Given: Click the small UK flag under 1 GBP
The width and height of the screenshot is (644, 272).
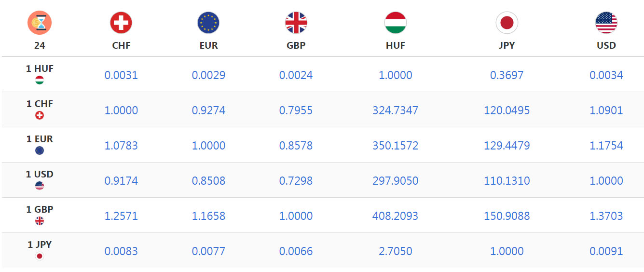Looking at the screenshot, I should pos(40,221).
